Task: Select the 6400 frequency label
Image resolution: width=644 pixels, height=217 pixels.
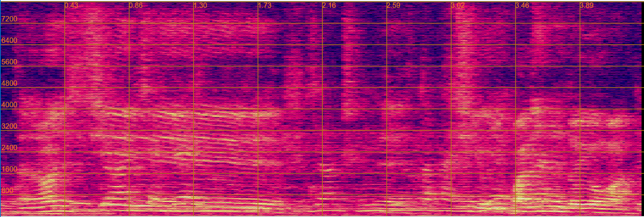Action: [x=9, y=40]
